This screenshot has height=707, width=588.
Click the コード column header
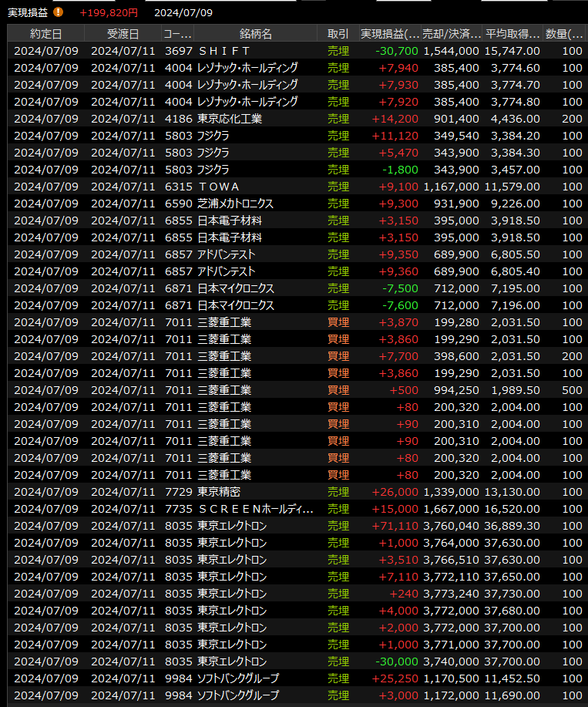pos(177,34)
